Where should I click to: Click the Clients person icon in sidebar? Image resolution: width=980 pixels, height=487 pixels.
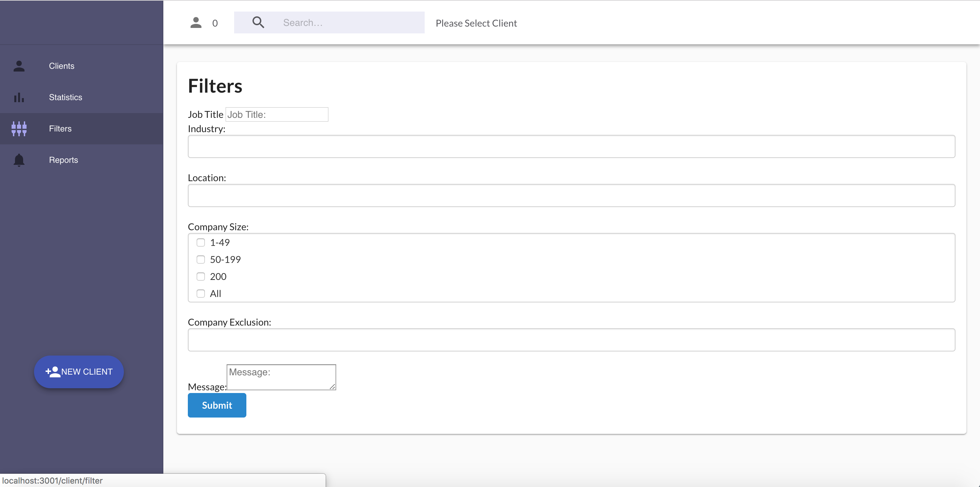19,66
